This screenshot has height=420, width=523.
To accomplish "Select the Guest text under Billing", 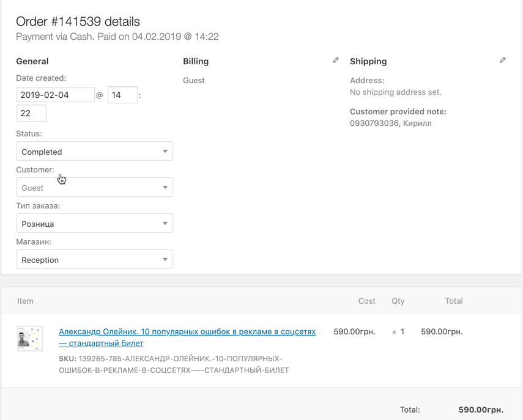I will 194,81.
